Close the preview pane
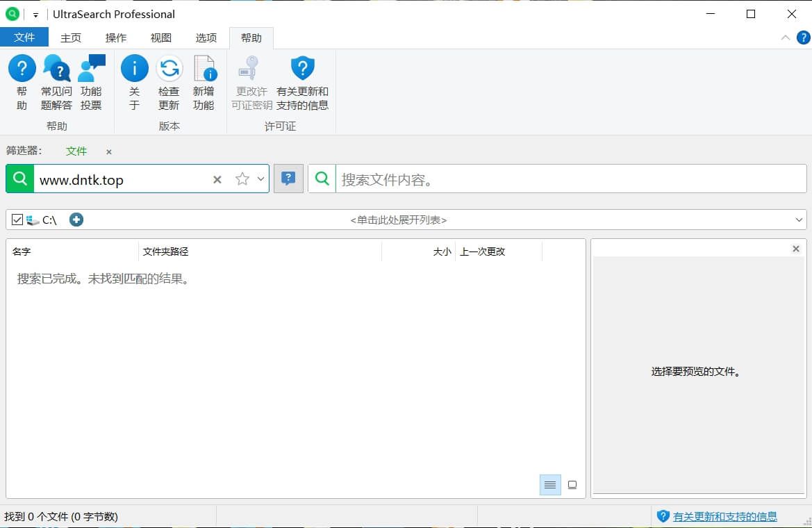The width and height of the screenshot is (812, 528). coord(796,249)
